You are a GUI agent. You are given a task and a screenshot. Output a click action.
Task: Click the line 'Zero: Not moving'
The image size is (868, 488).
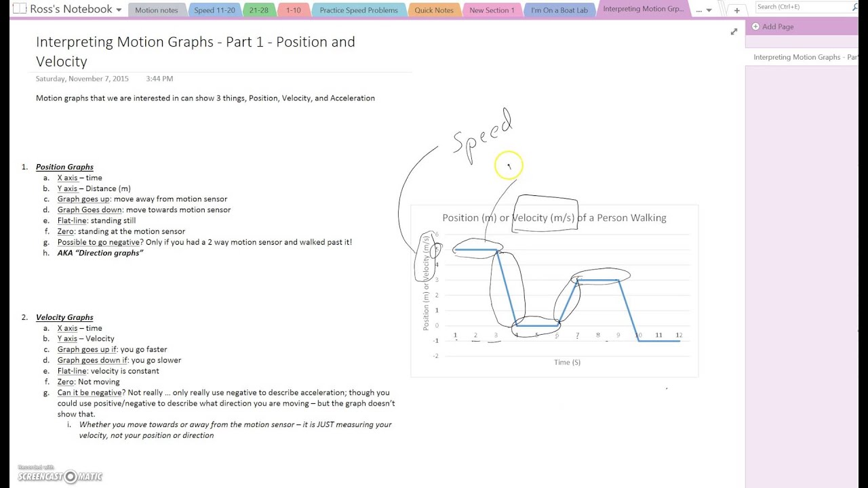(x=88, y=382)
